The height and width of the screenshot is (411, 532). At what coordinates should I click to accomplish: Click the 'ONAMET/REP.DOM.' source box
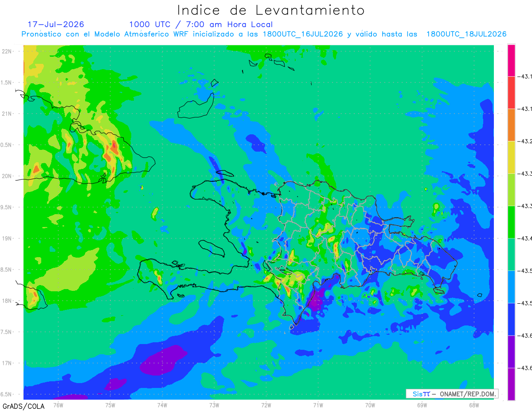pos(452,394)
